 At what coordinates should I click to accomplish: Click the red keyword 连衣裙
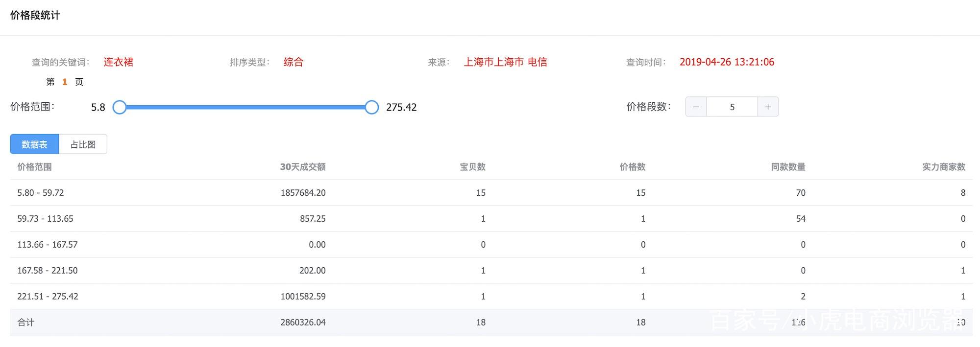pos(118,62)
